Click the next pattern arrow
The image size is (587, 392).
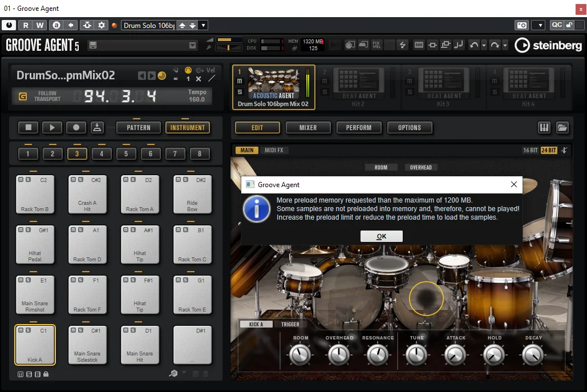[151, 76]
